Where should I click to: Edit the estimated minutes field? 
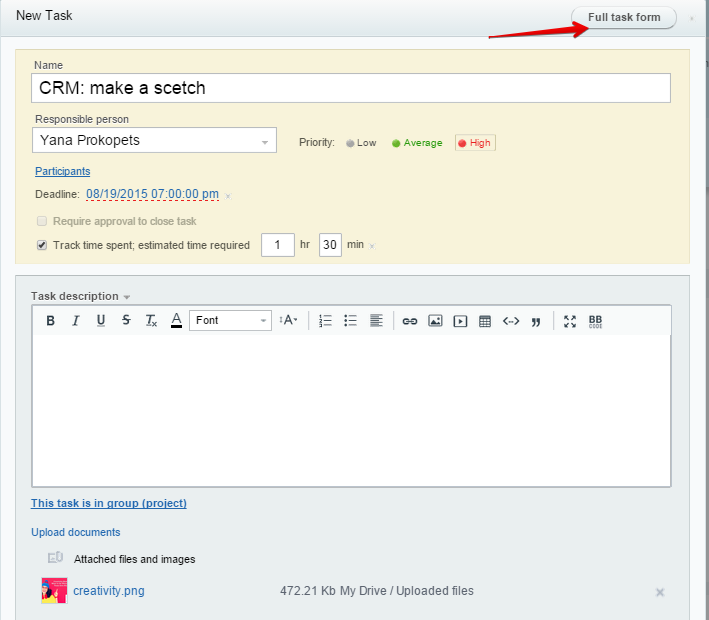(x=330, y=245)
